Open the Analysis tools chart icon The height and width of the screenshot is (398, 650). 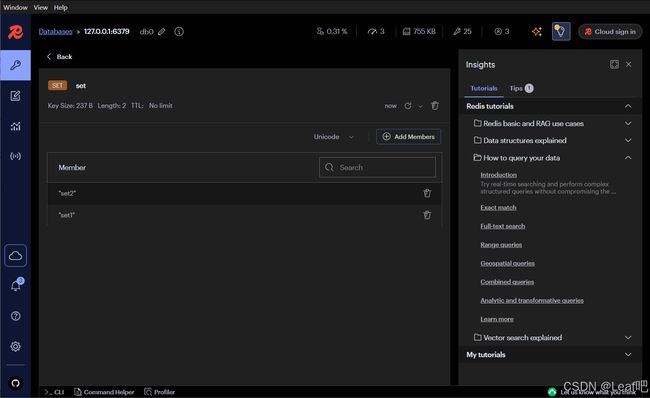15,126
